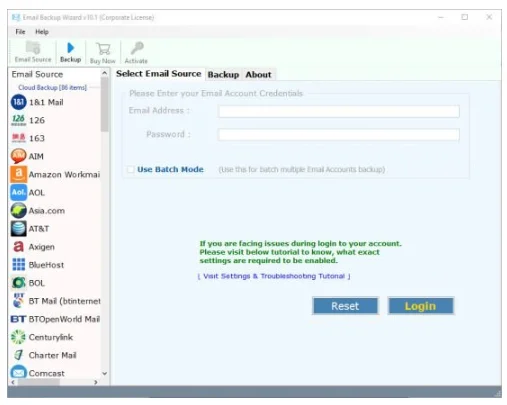Pick the Amazon Workmail icon
The height and width of the screenshot is (405, 507).
point(19,174)
